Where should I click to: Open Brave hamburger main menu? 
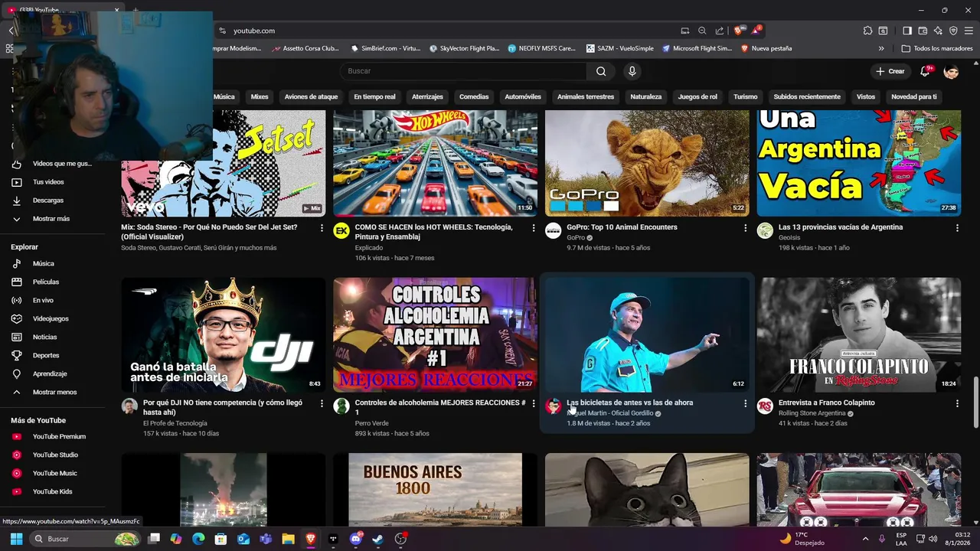969,31
